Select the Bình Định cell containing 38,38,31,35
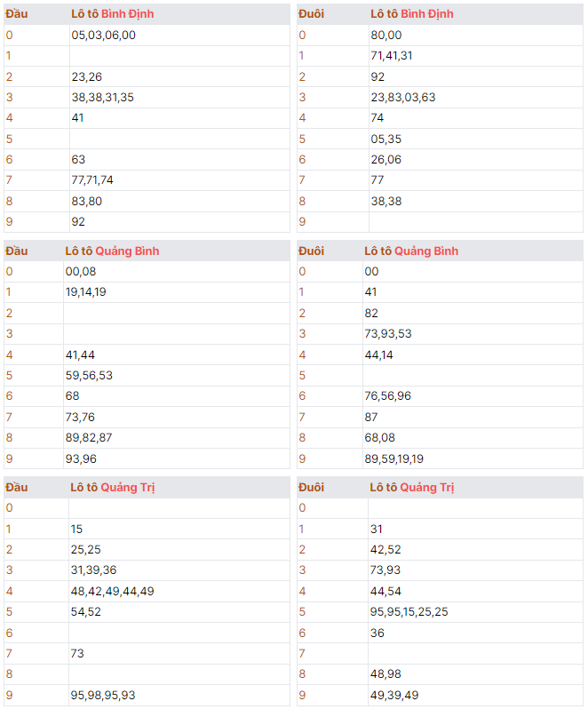Screen dimensions: 588x709 point(179,97)
